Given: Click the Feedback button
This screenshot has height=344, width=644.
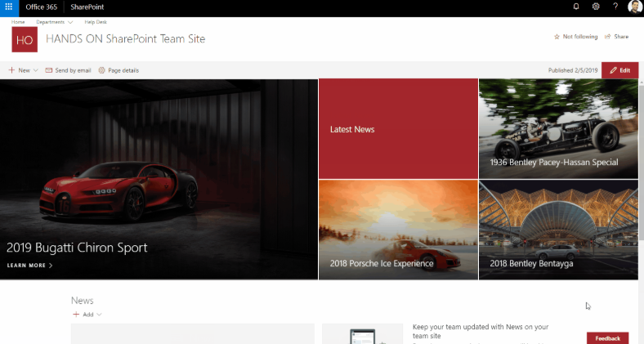Looking at the screenshot, I should pos(607,338).
